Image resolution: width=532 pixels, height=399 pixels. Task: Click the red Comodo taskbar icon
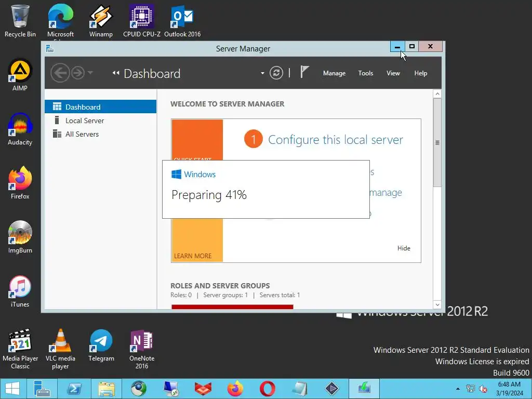pos(203,389)
